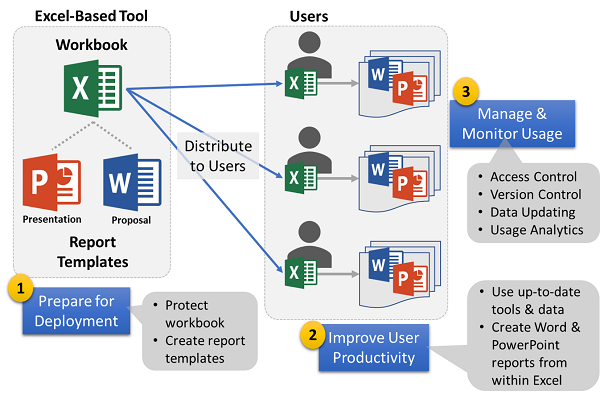This screenshot has height=398, width=600.
Task: Click the Prepare for Deployment box
Action: [x=76, y=311]
